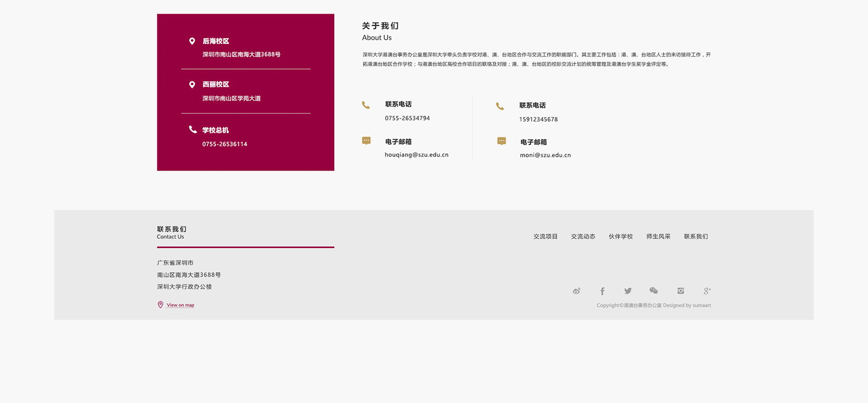868x403 pixels.
Task: Click phone icon above 0755-26534794
Action: tap(366, 105)
